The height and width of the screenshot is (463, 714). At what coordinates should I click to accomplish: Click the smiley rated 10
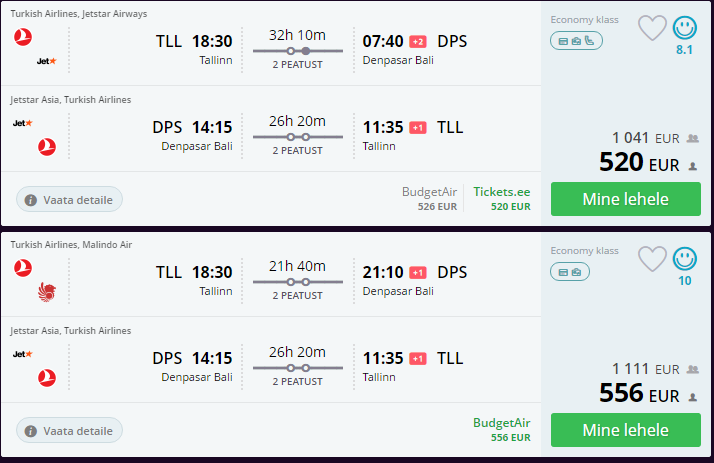[x=684, y=259]
